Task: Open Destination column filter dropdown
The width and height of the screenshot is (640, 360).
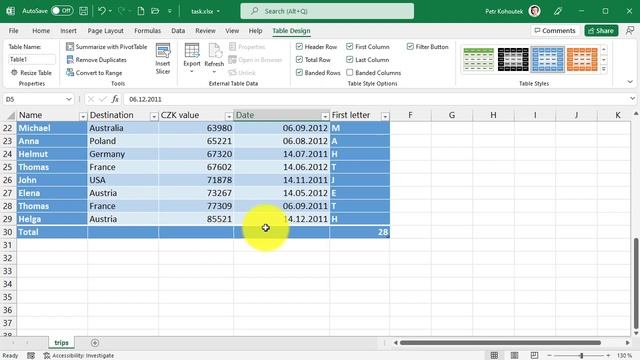Action: tap(154, 116)
